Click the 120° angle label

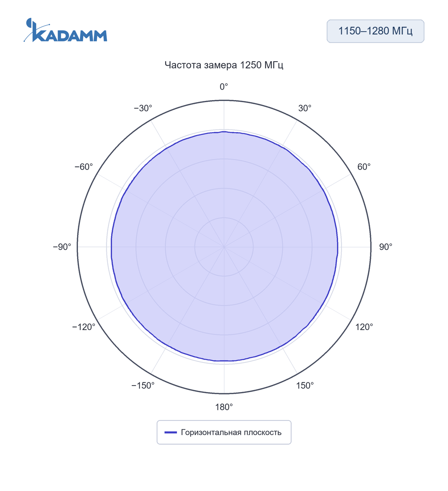coord(364,327)
